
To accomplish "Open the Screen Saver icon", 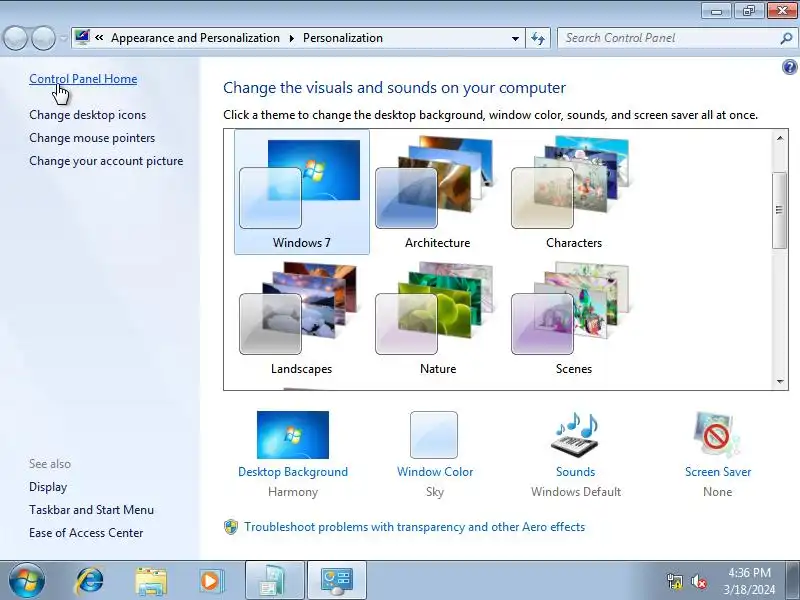I will 717,435.
